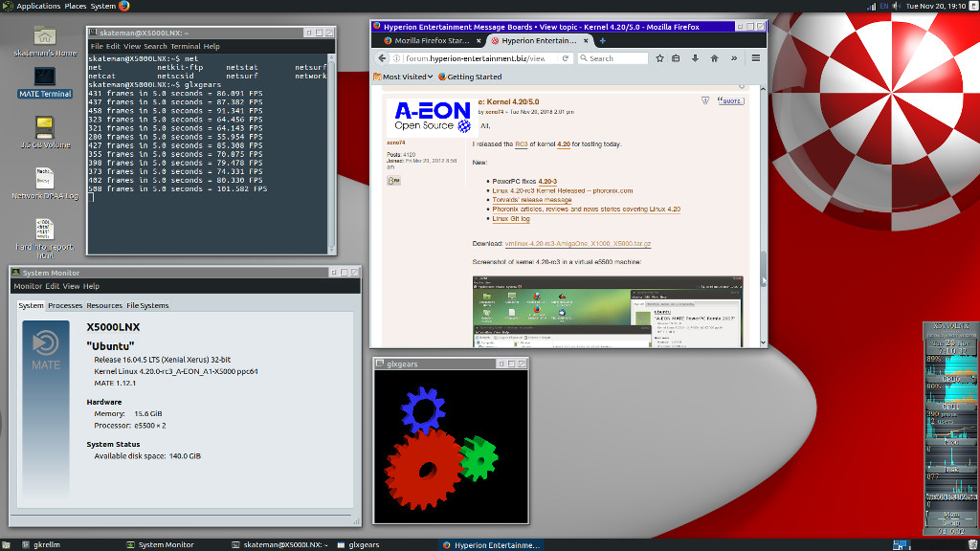
Task: Click the Getting Started bookmark
Action: coord(470,77)
